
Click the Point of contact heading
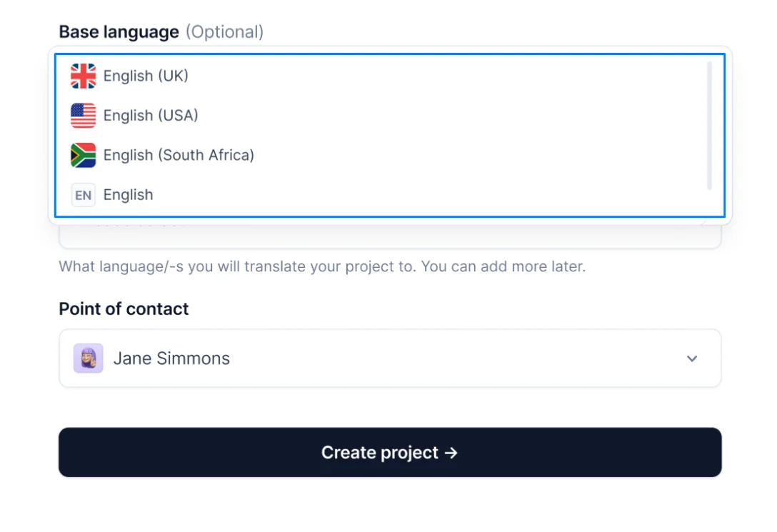click(123, 308)
